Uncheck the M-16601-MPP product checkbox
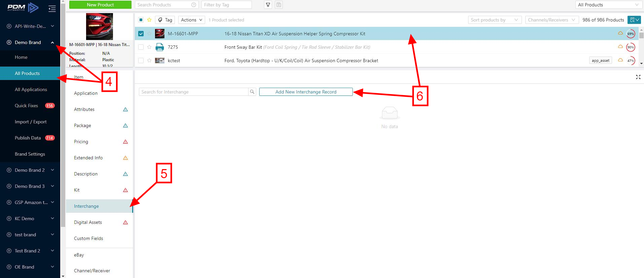This screenshot has width=644, height=278. 141,34
